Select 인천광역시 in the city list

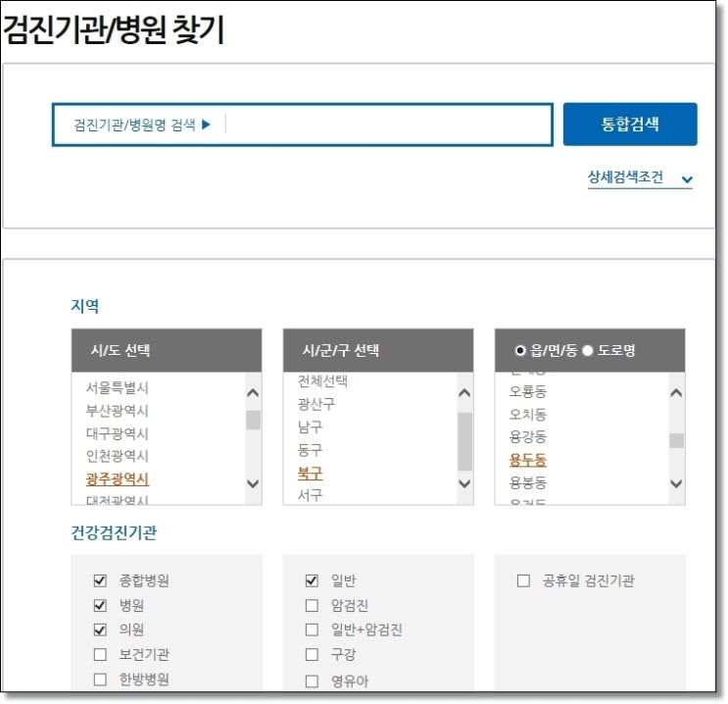(117, 456)
